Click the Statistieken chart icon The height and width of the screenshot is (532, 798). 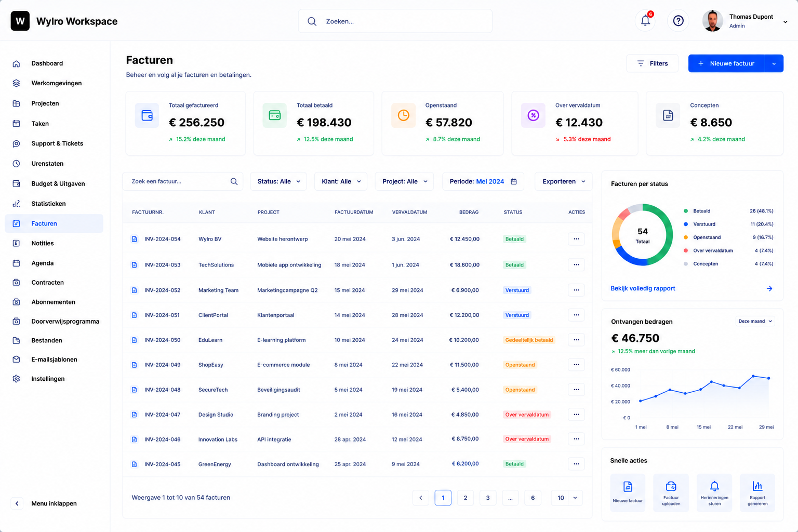point(16,204)
